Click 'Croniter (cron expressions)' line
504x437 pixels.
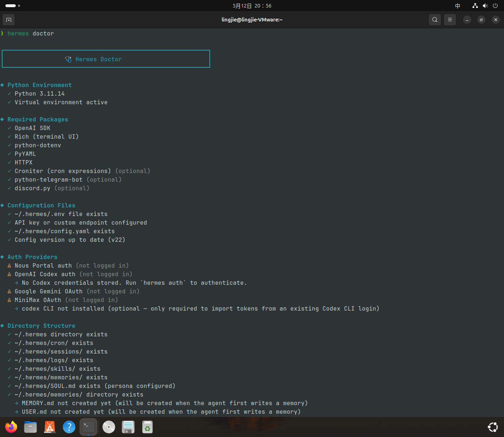tap(82, 171)
